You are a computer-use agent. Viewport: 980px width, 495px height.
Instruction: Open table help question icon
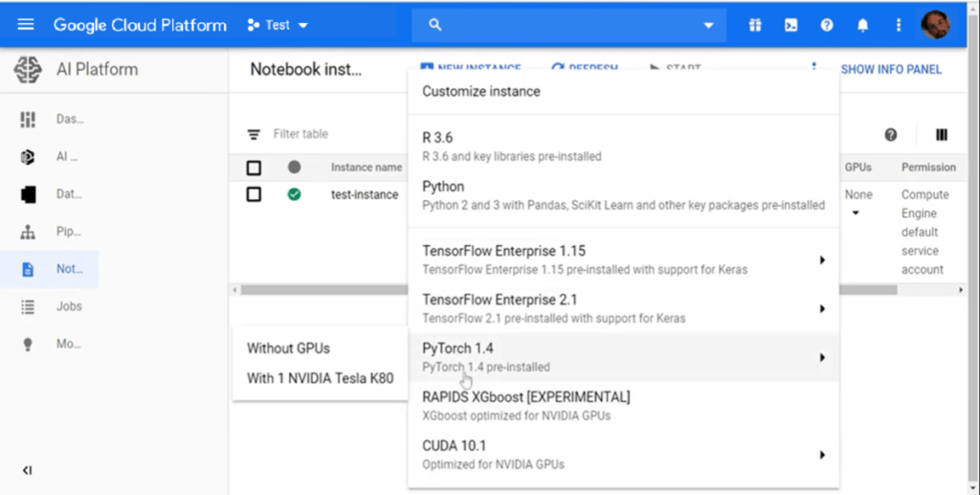pyautogui.click(x=891, y=134)
